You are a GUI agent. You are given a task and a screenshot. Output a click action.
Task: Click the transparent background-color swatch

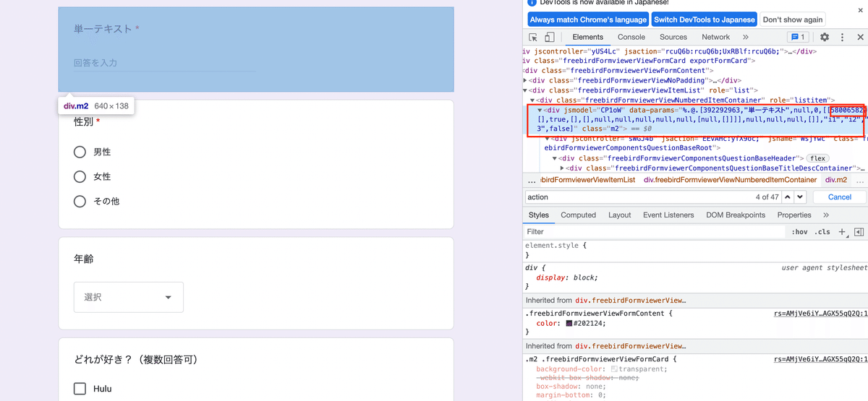coord(615,368)
